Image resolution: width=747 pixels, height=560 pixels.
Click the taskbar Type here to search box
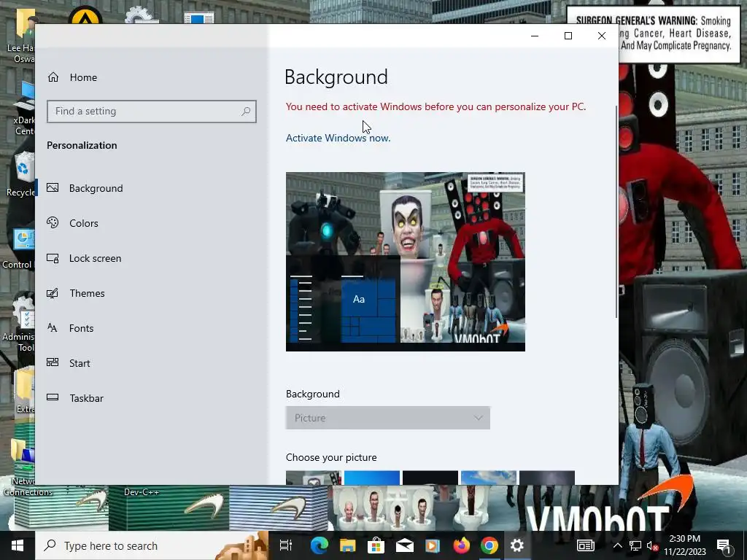pyautogui.click(x=152, y=545)
